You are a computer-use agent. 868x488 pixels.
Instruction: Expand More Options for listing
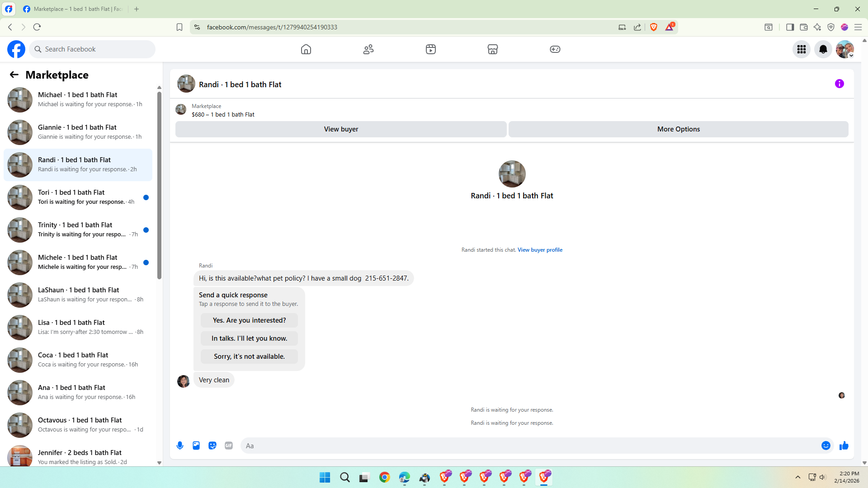678,129
